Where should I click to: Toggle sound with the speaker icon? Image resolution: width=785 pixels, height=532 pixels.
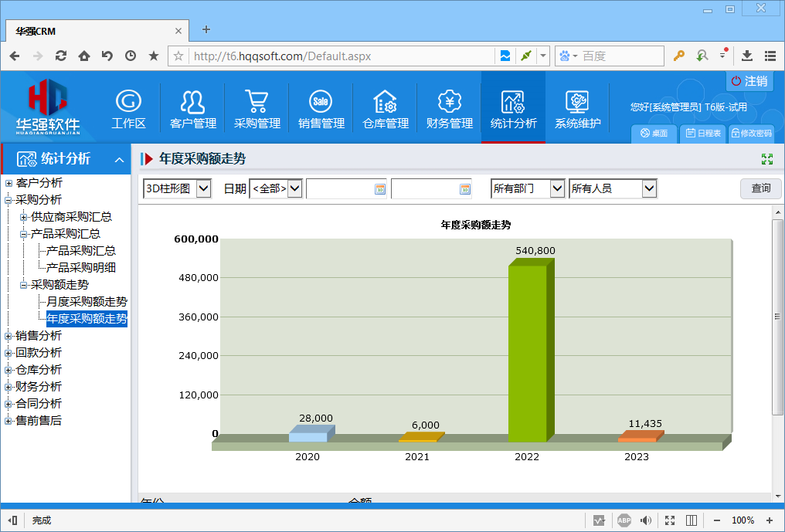[x=647, y=520]
